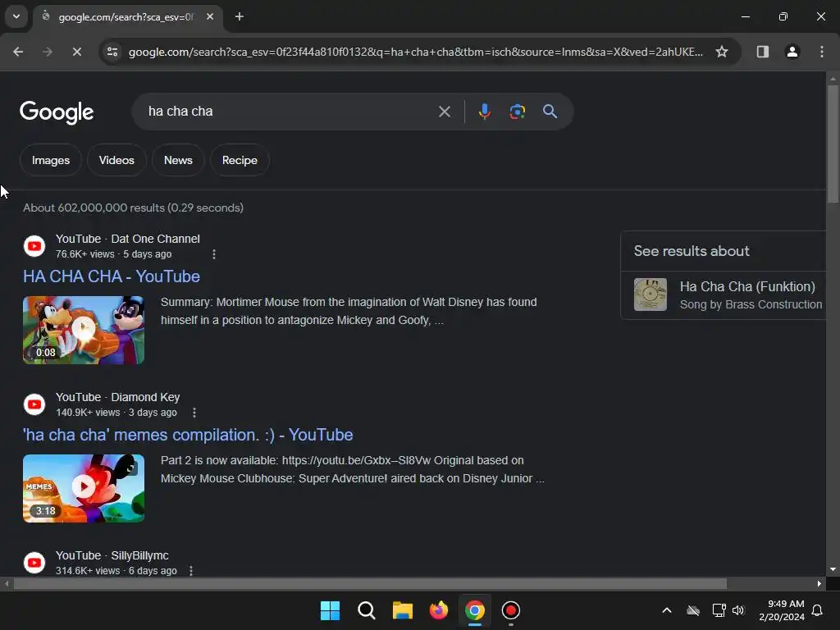Open the Chrome side panel
The width and height of the screenshot is (840, 630).
[762, 52]
